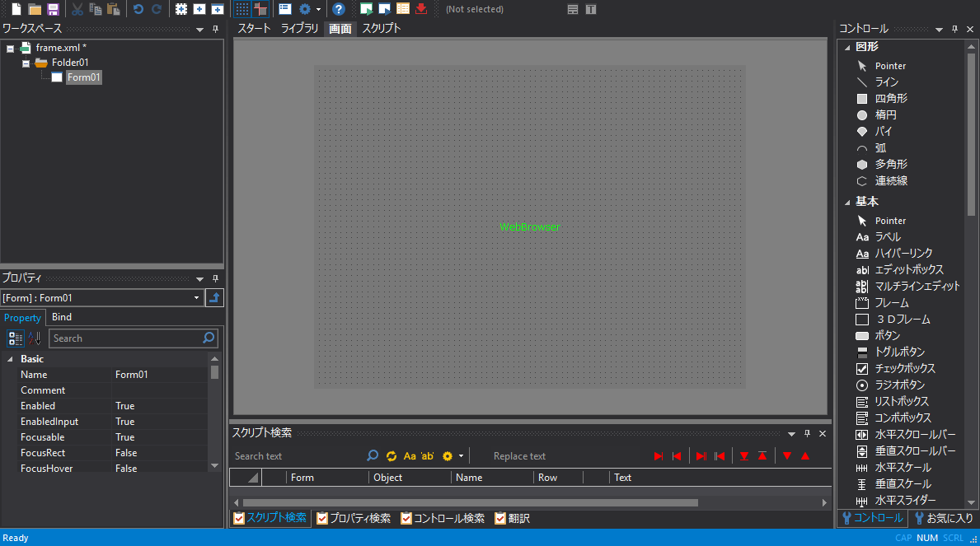This screenshot has height=546, width=980.
Task: Open the プロパティ検索 panel tab
Action: click(354, 518)
